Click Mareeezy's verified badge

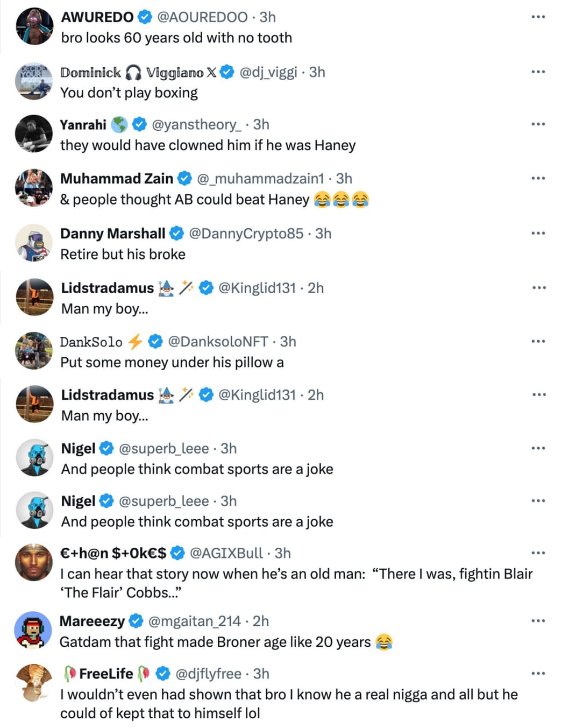tap(137, 620)
